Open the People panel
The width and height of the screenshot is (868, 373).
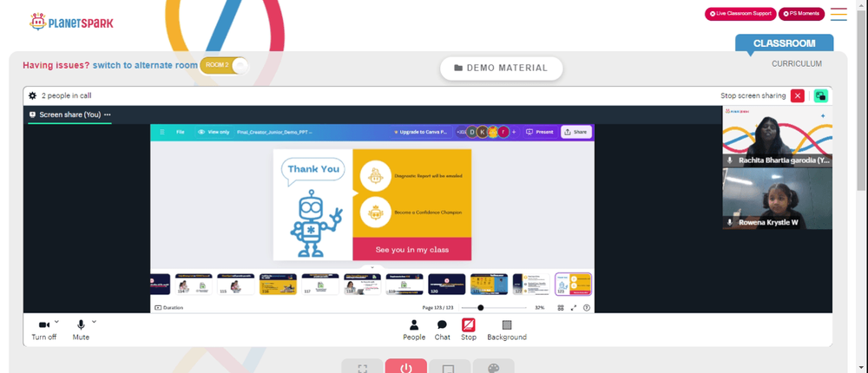pos(414,330)
